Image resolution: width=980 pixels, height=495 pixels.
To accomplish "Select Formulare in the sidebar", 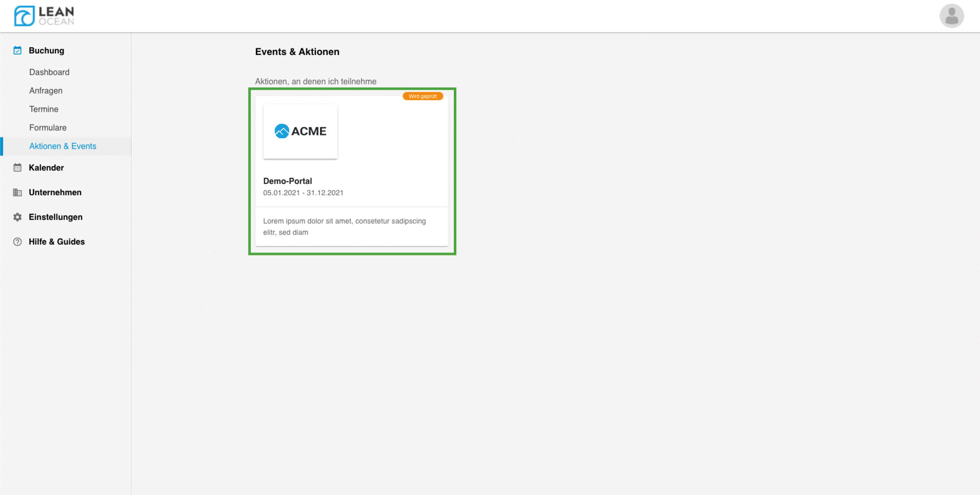I will tap(48, 128).
